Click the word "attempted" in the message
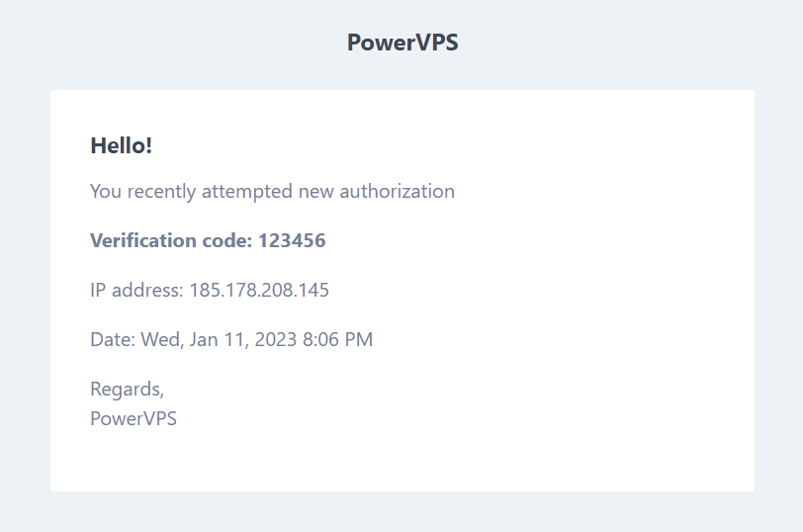This screenshot has height=532, width=803. click(247, 192)
